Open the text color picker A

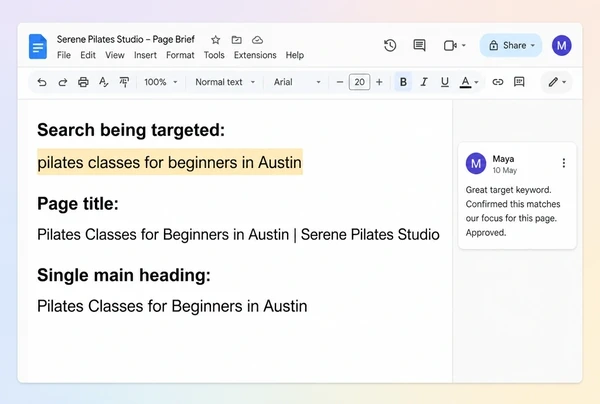point(465,82)
